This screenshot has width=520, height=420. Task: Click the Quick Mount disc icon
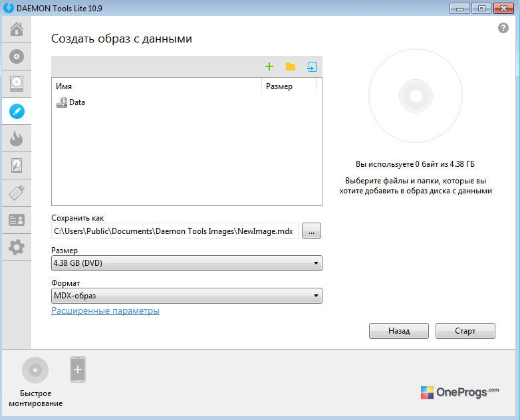tap(35, 370)
